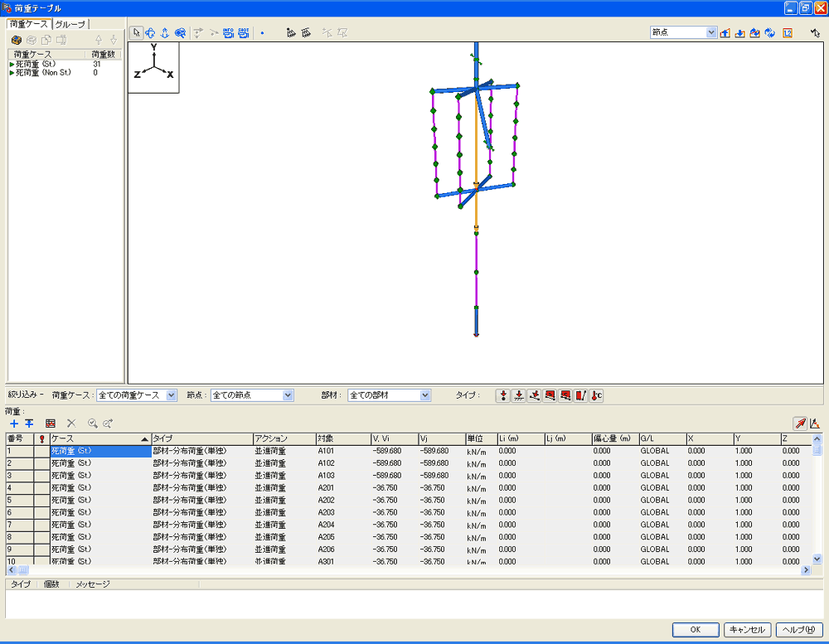Screen dimensions: 829x644
Task: Click the INFO display icon
Action: tap(228, 33)
